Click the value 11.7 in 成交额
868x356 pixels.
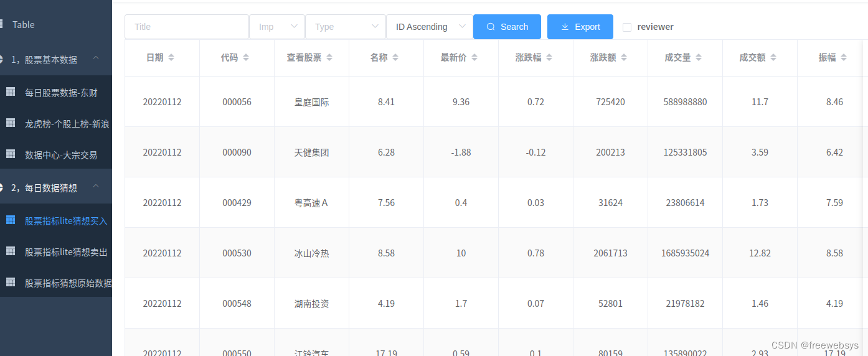click(760, 102)
